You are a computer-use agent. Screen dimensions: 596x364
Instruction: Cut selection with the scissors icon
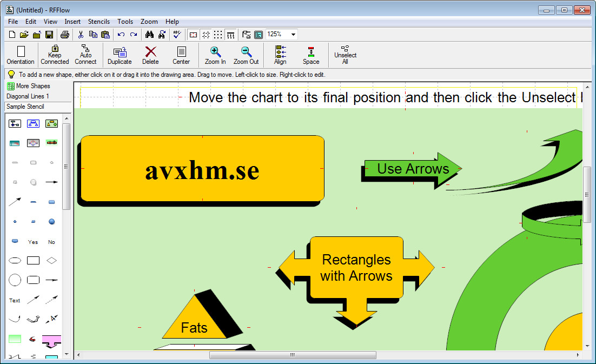(81, 35)
